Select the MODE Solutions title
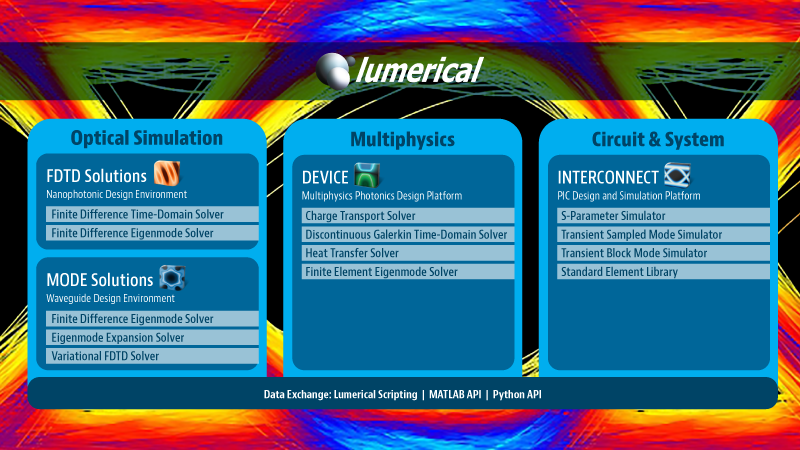This screenshot has height=450, width=800. [x=99, y=280]
